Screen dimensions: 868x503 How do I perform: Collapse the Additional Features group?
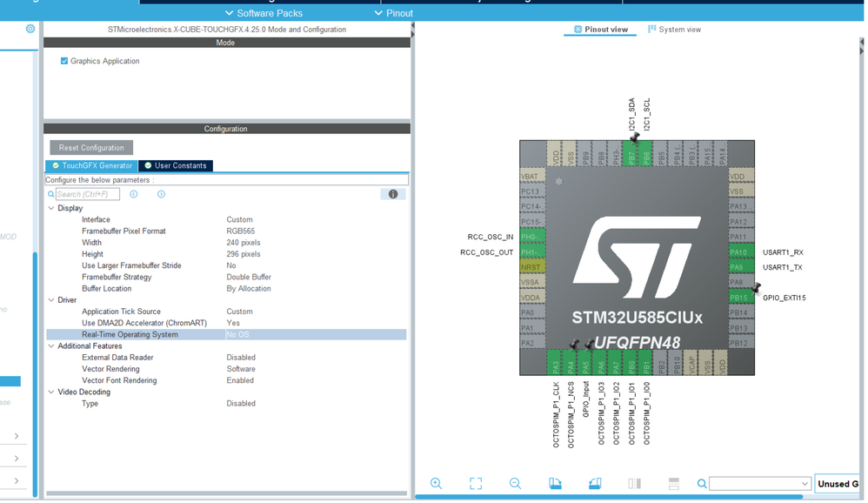click(51, 346)
